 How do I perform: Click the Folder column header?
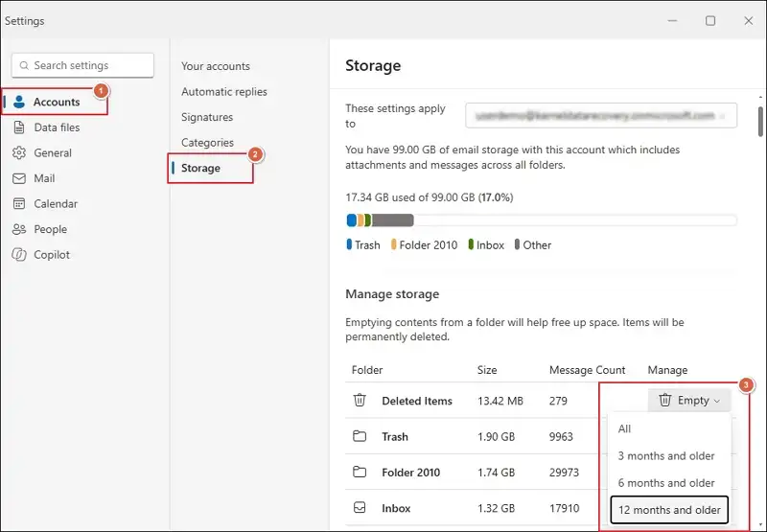coord(367,370)
